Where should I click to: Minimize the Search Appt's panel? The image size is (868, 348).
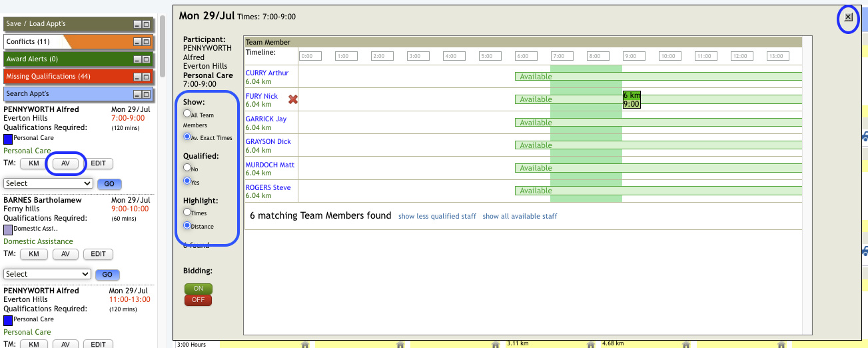pyautogui.click(x=138, y=95)
